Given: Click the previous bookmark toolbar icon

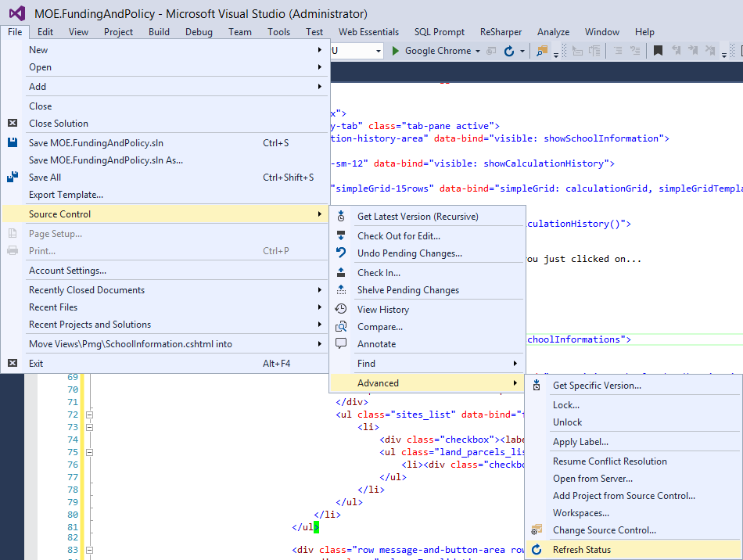Looking at the screenshot, I should [x=677, y=51].
